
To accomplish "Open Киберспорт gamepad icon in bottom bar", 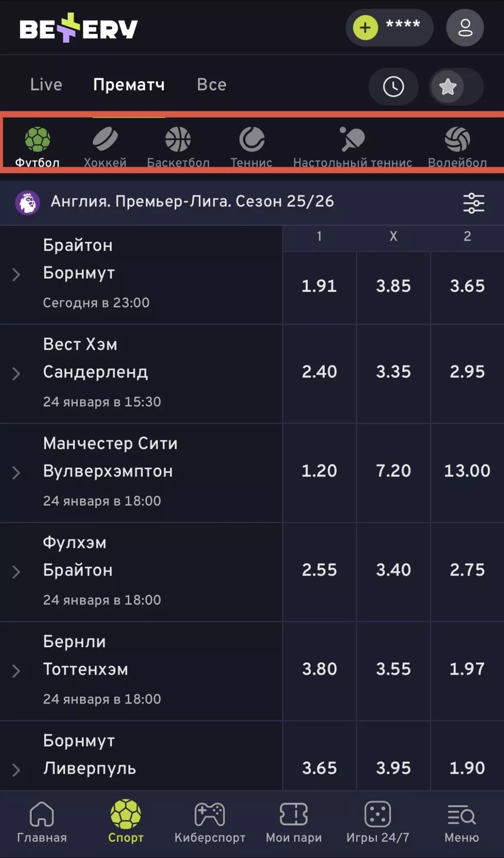I will click(210, 815).
